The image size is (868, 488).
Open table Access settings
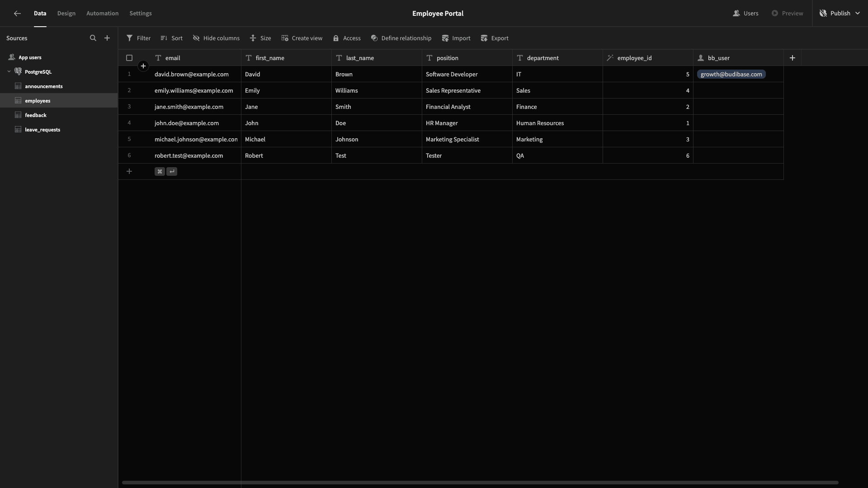(x=347, y=38)
